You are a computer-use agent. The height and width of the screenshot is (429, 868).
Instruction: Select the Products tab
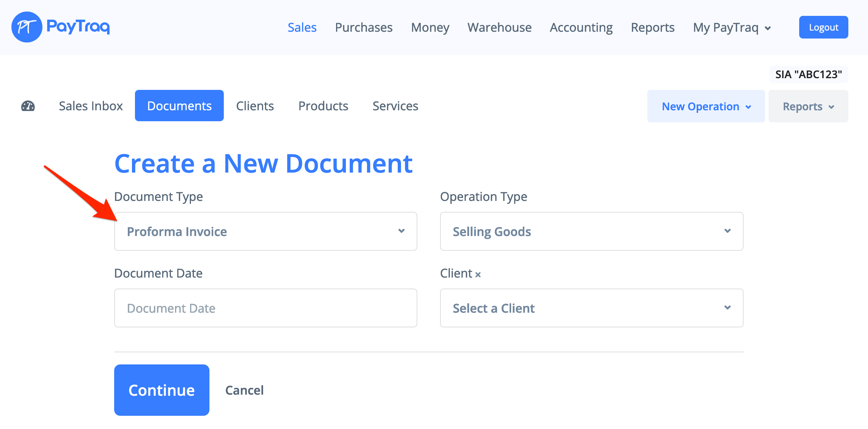[323, 106]
